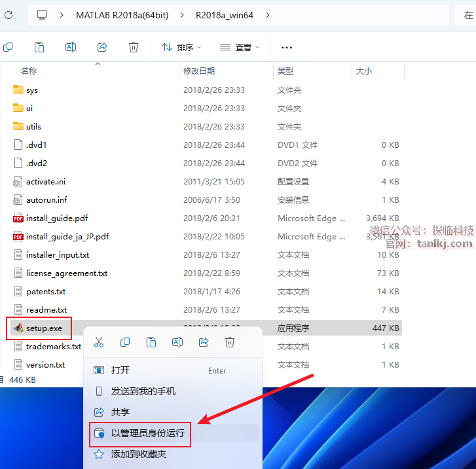Open the 查看 view dropdown
This screenshot has width=476, height=469.
240,47
